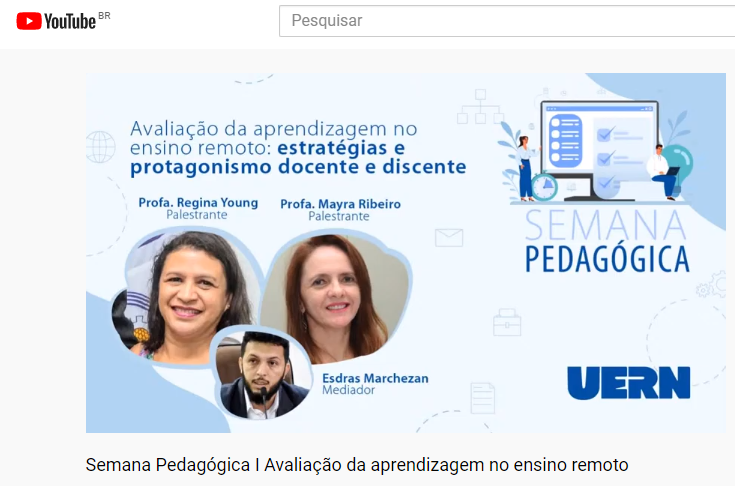Click the Esdras Marchezan Mediador label

[375, 384]
